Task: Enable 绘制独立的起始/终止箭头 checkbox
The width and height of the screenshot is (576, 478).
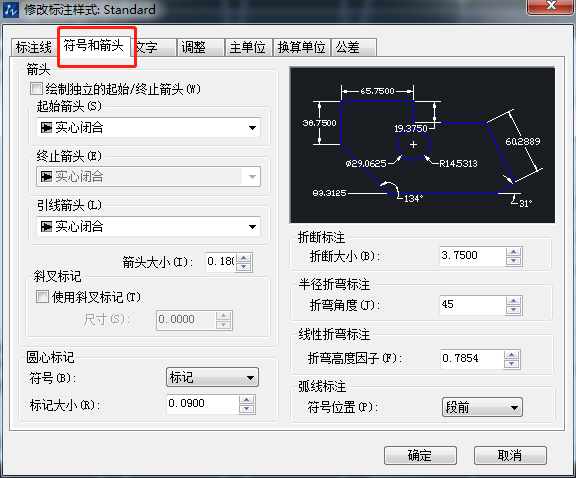Action: pos(36,89)
